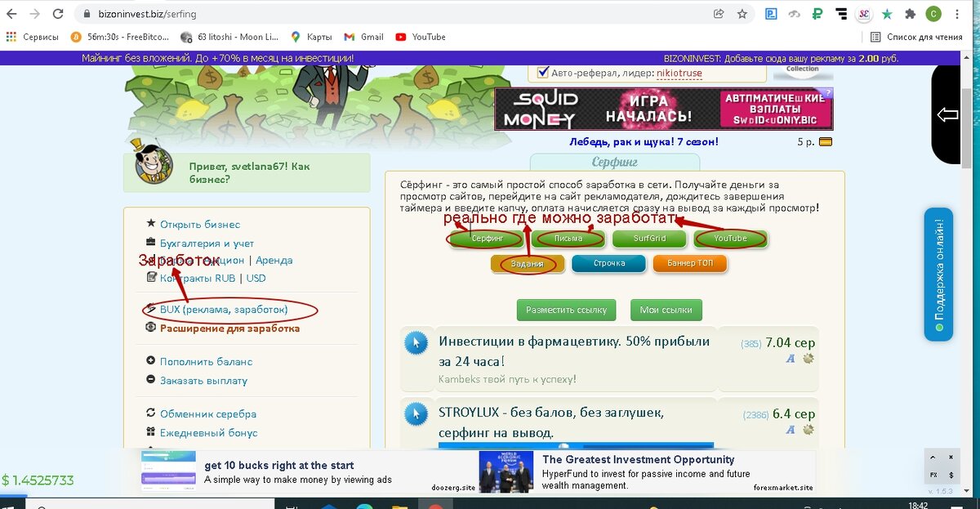Click cursor icon of Инвестиции в фармацевтику
This screenshot has height=509, width=980.
pyautogui.click(x=416, y=343)
